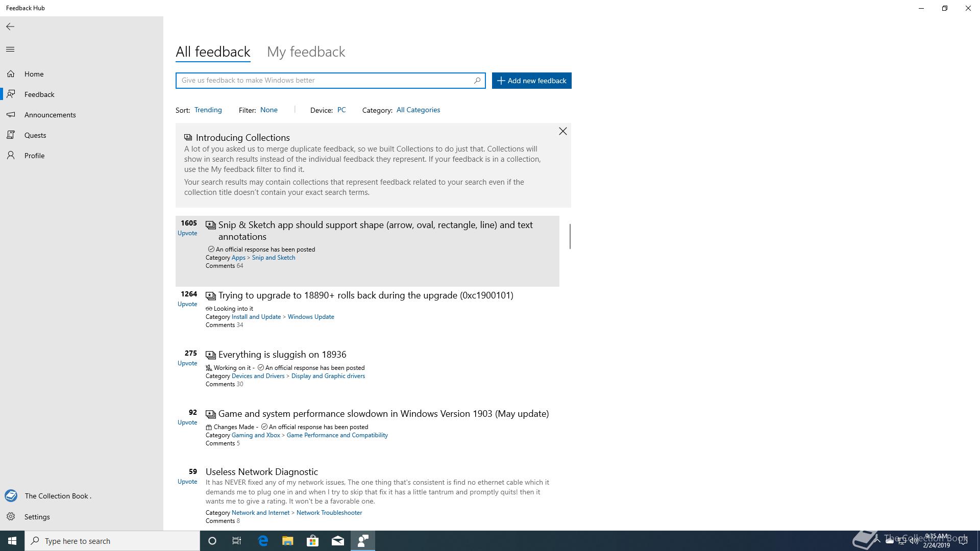980x551 pixels.
Task: Open Cortana from the taskbar
Action: tap(212, 541)
